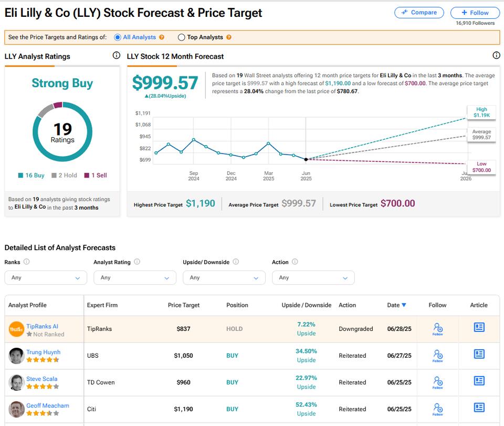Viewport: 504px width, 426px height.
Task: Click the $1,050 price target for UBS
Action: click(x=184, y=356)
